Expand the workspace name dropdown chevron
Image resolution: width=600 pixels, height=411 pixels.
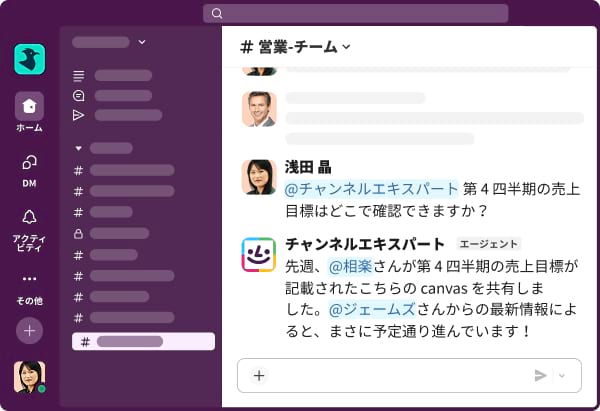142,42
